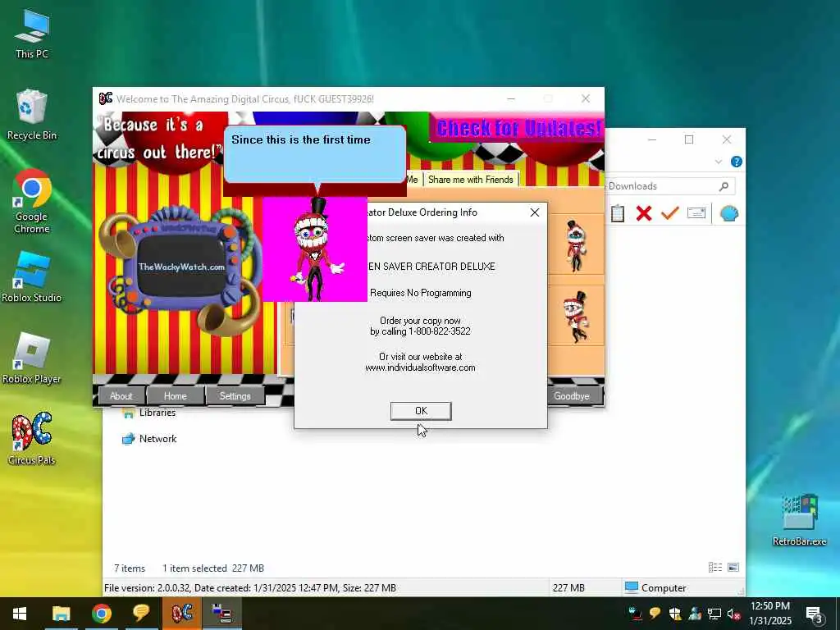The image size is (840, 630).
Task: Open RetroBar.exe on the desktop
Action: point(799,519)
